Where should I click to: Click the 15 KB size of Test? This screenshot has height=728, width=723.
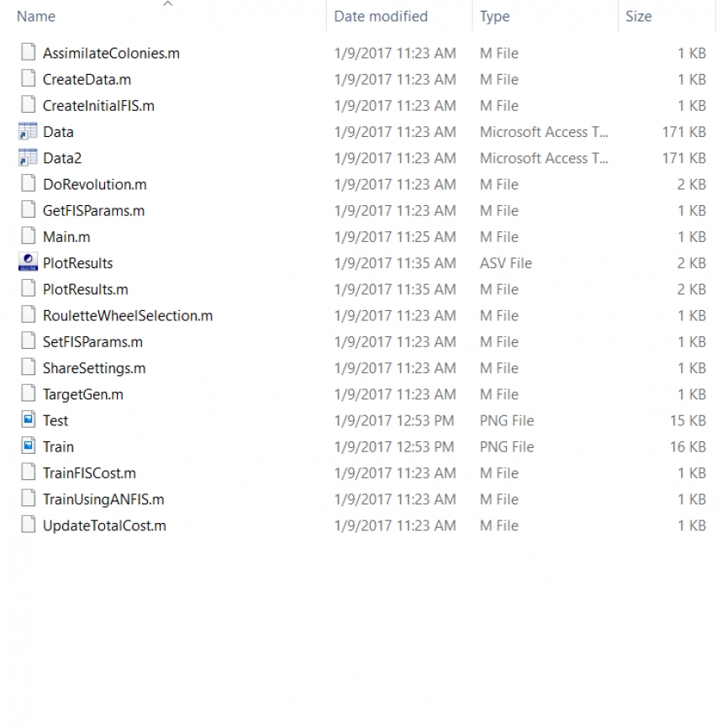pos(688,420)
